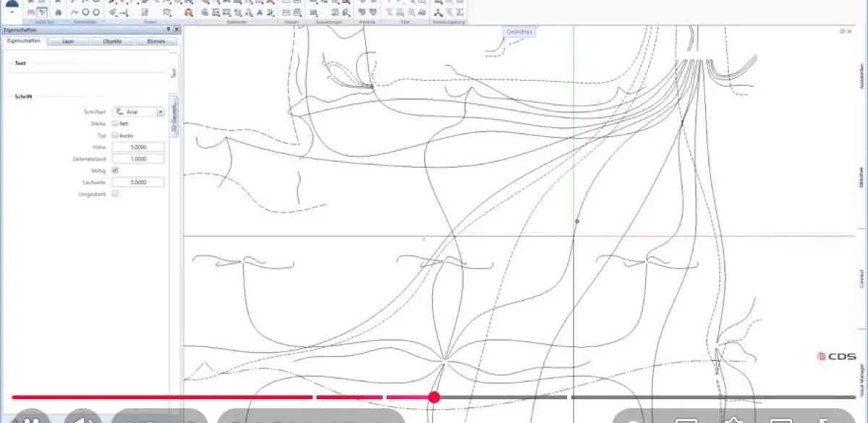Open the Connect side palette
Screen dimensions: 868x423
tap(861, 278)
